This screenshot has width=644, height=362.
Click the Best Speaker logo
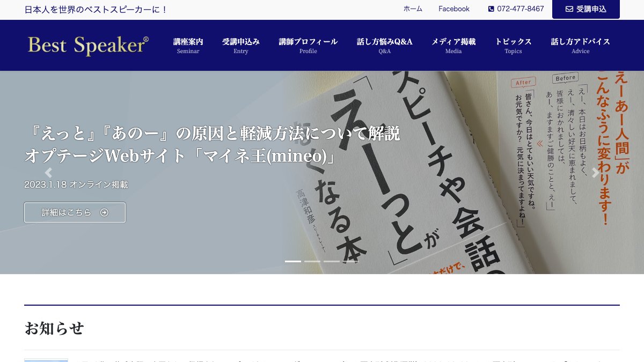[88, 46]
